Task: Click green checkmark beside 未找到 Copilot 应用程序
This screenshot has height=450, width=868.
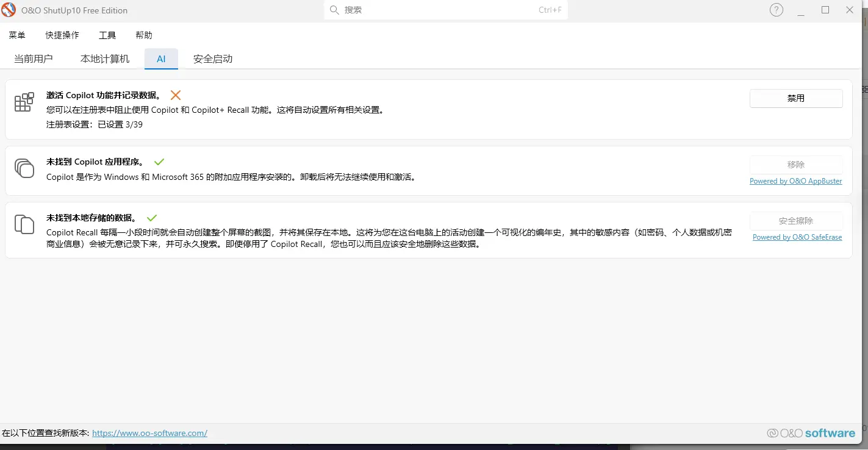Action: tap(159, 162)
